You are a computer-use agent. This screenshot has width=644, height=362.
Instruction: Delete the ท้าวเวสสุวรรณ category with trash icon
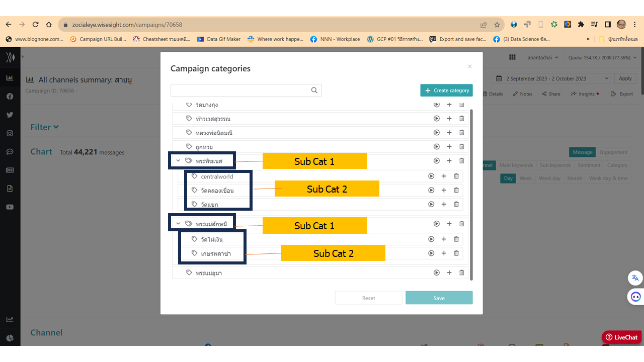point(462,119)
